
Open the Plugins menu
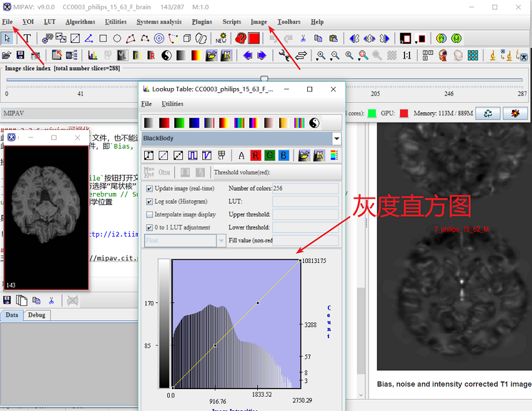[202, 22]
